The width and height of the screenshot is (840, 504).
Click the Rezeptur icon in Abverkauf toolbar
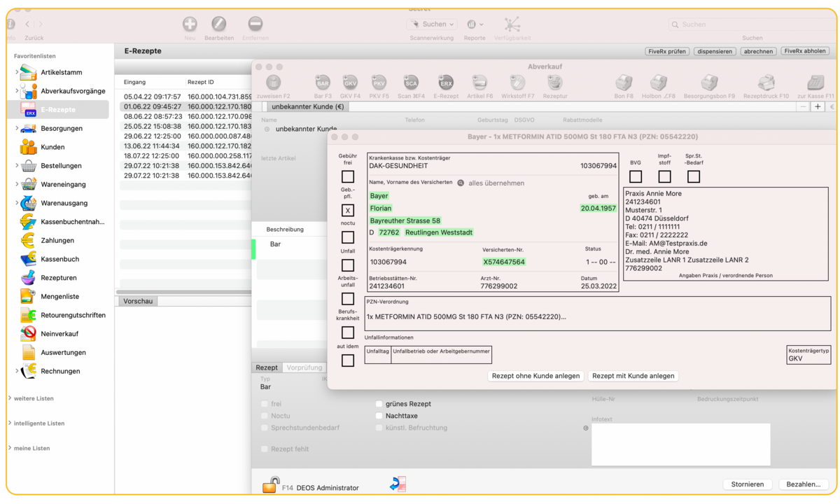[x=555, y=83]
